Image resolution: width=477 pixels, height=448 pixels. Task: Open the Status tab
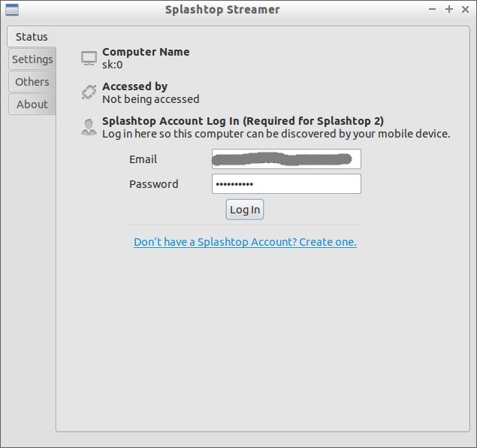32,37
